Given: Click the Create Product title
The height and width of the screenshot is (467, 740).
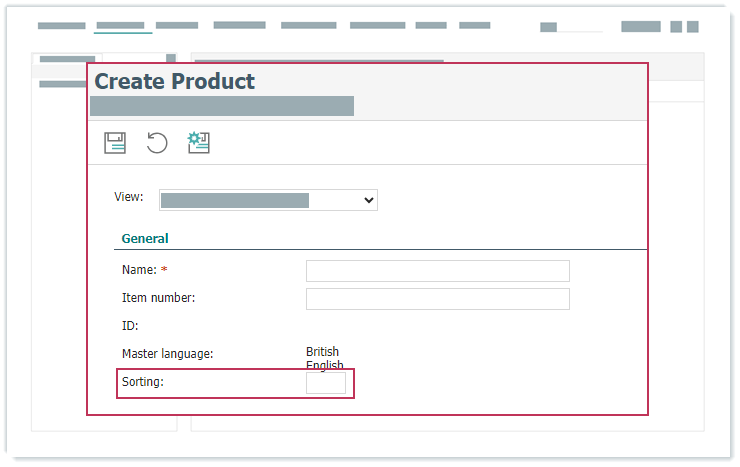Looking at the screenshot, I should (175, 82).
